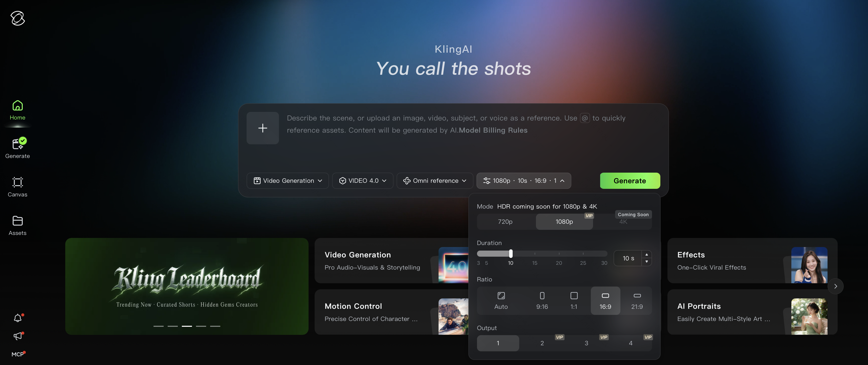Open the Effects feature card
The width and height of the screenshot is (868, 365).
[x=752, y=261]
